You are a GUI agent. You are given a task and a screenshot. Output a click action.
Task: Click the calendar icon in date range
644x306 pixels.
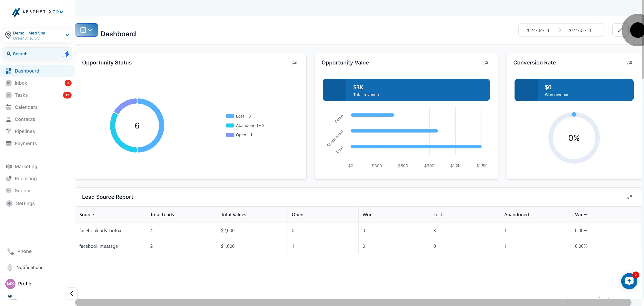click(x=597, y=30)
